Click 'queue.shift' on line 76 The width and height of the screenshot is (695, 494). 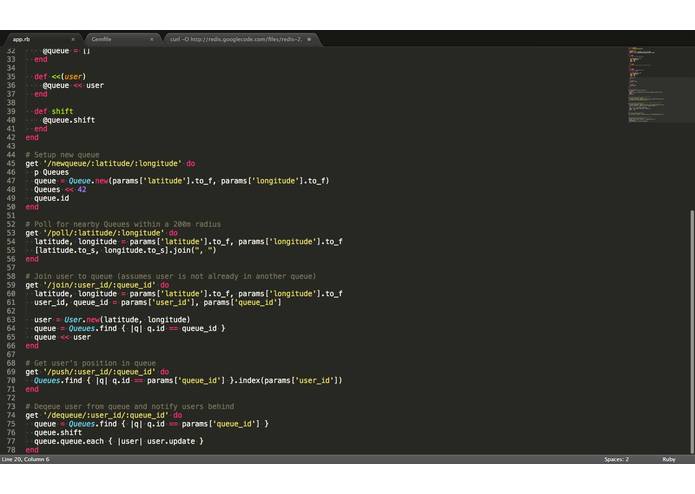(x=58, y=433)
